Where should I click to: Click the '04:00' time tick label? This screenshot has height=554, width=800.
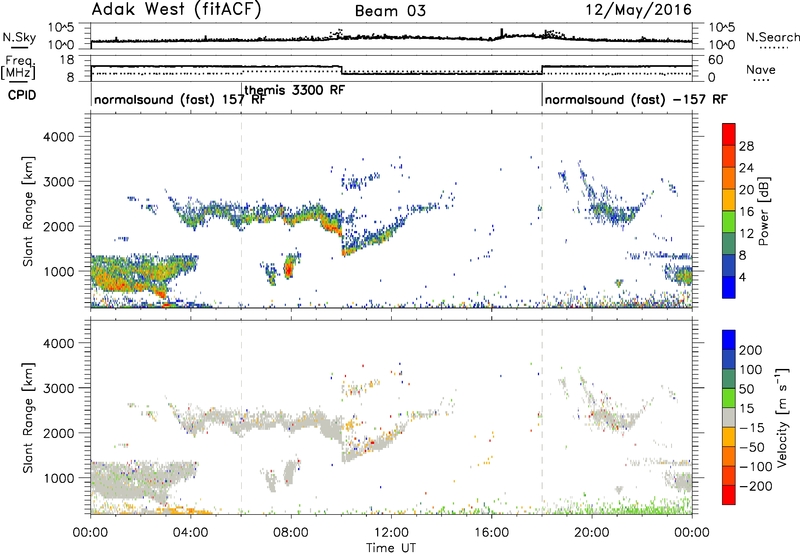pos(190,533)
